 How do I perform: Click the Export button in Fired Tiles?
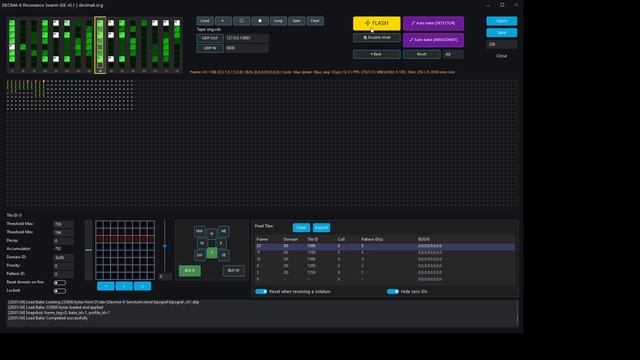pyautogui.click(x=321, y=227)
